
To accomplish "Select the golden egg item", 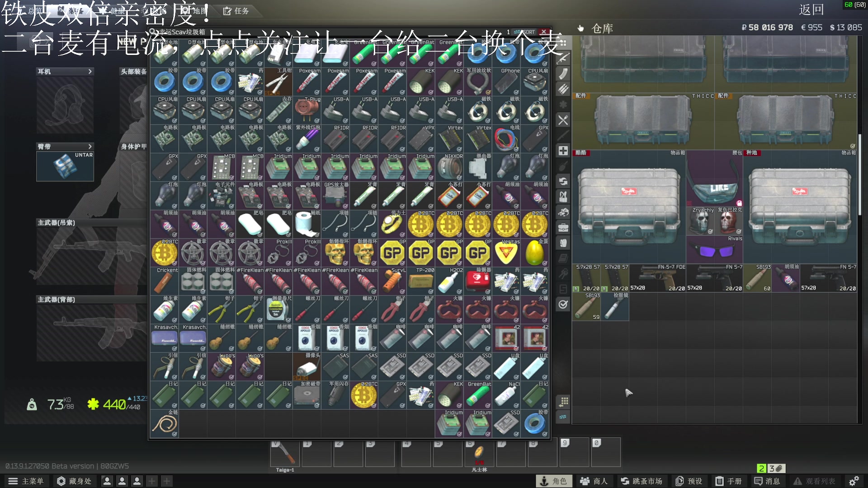I will point(535,253).
